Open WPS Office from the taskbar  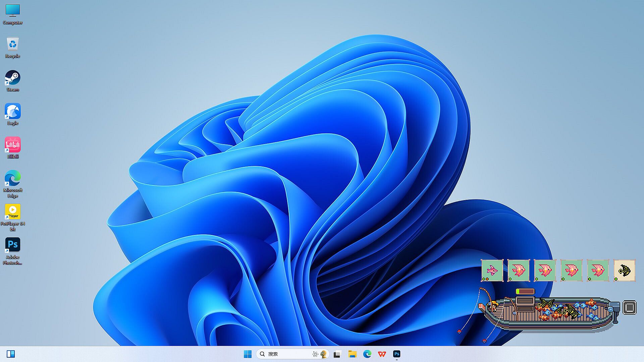[382, 354]
